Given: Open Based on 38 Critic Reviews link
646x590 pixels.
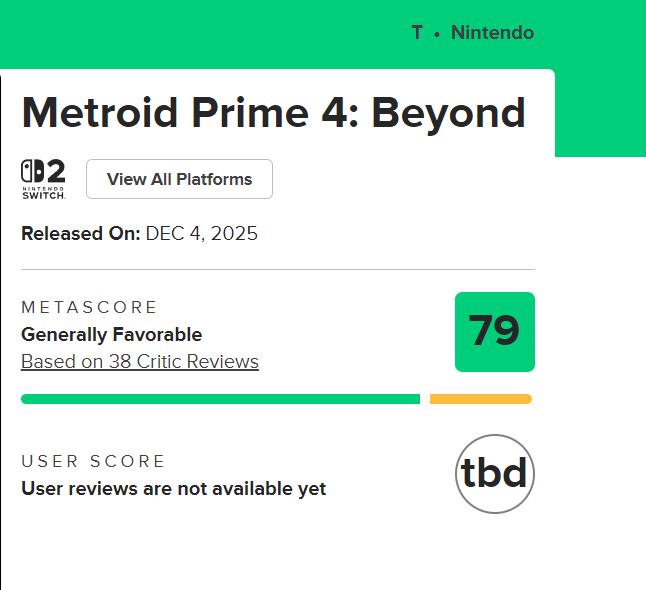Looking at the screenshot, I should [140, 362].
